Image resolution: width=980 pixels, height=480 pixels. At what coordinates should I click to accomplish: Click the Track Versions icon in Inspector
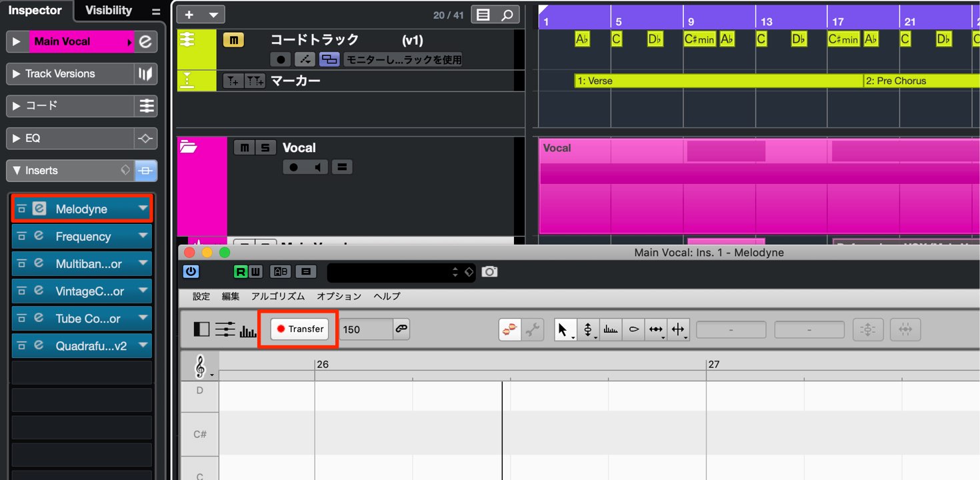pos(145,74)
